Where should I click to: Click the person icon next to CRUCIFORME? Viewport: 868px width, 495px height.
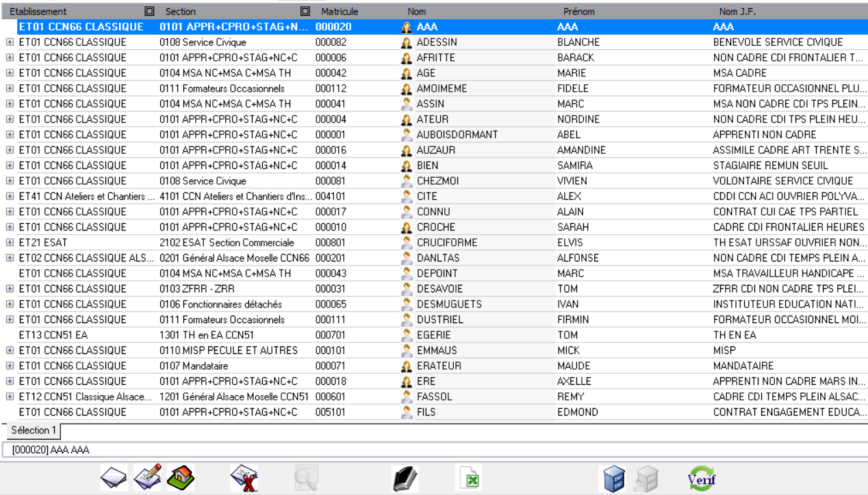(x=407, y=242)
